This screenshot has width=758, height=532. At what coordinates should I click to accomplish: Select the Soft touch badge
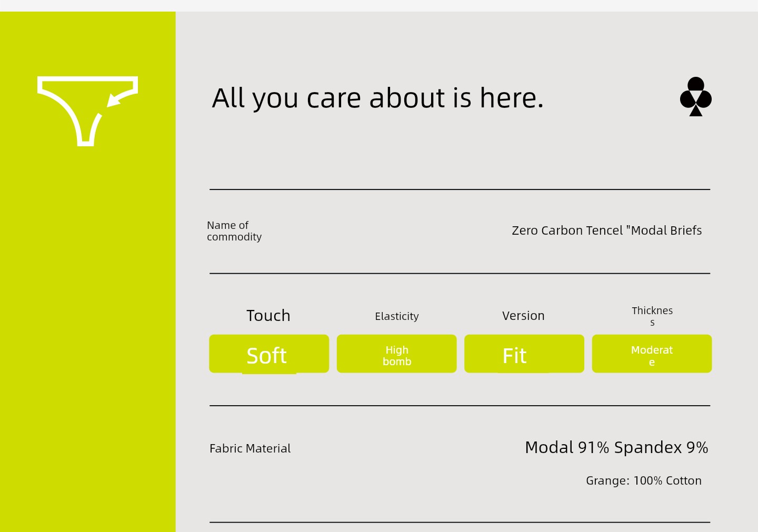click(268, 354)
